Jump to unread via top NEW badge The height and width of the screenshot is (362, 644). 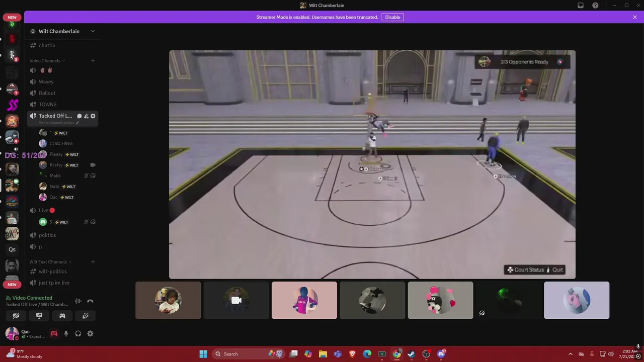click(x=12, y=17)
